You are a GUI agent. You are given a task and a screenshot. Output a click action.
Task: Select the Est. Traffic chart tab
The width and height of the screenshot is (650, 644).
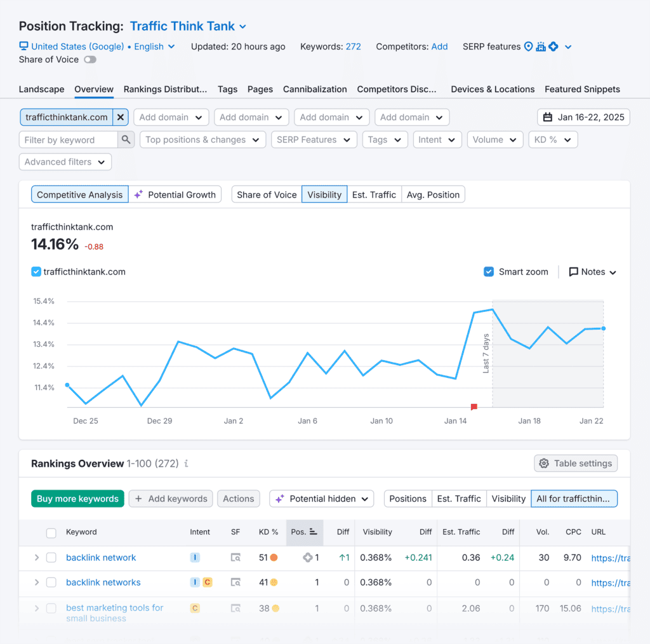374,194
